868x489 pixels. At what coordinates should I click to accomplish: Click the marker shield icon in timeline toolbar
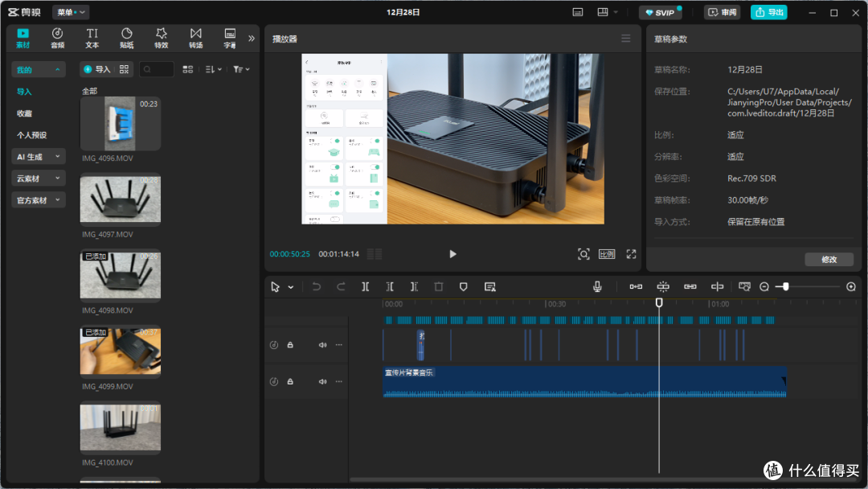[x=464, y=287]
